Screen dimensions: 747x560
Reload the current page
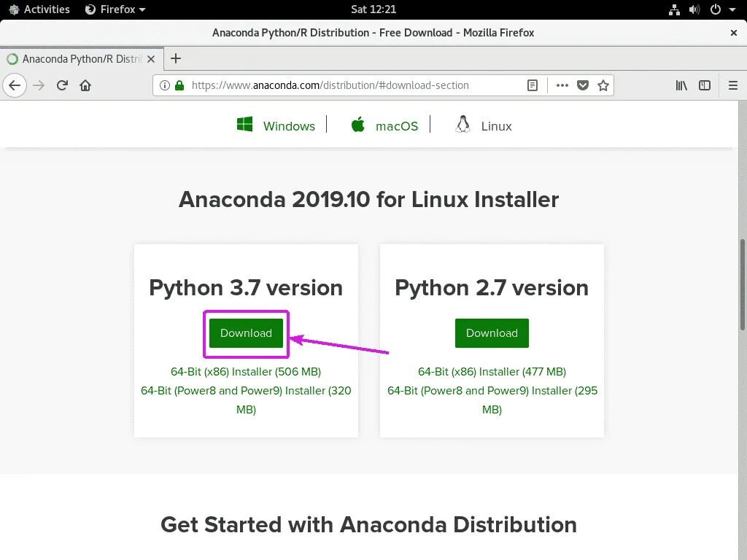click(x=62, y=85)
